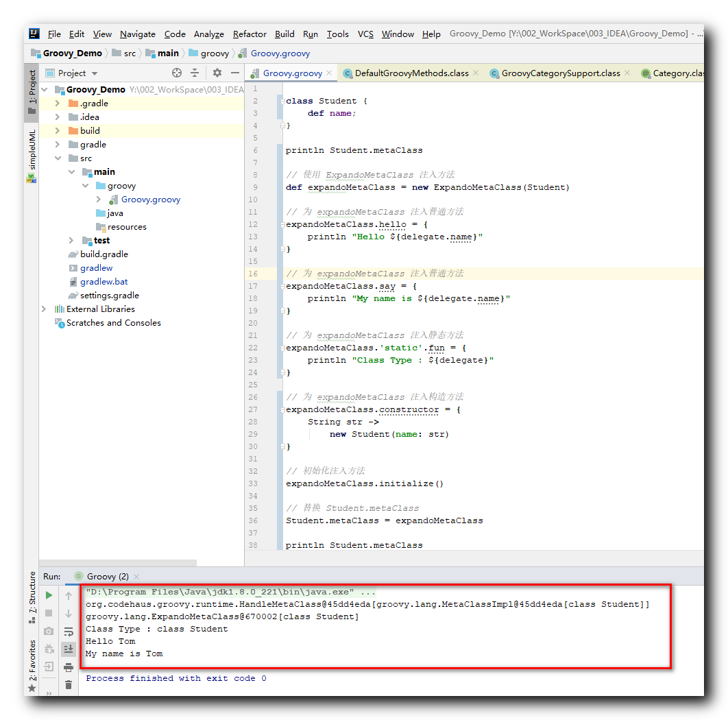Screen dimensions: 728x720
Task: Open the Refactor menu
Action: [x=250, y=34]
